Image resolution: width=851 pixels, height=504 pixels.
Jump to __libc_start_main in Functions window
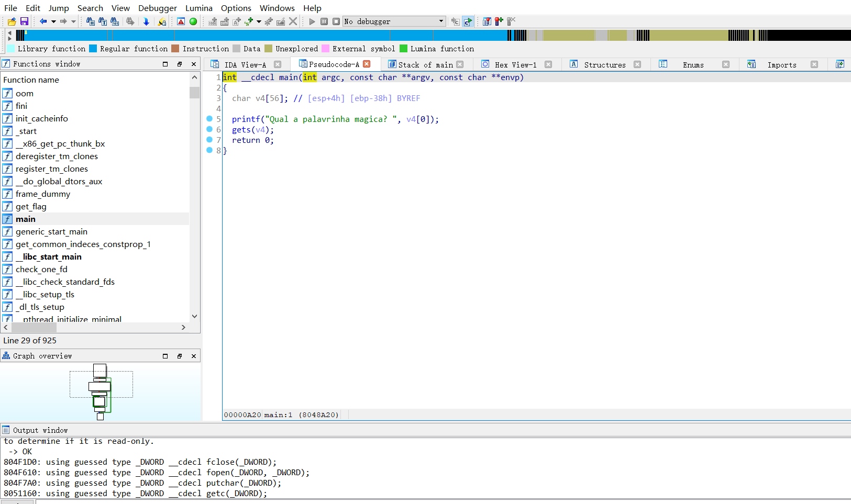tap(49, 256)
